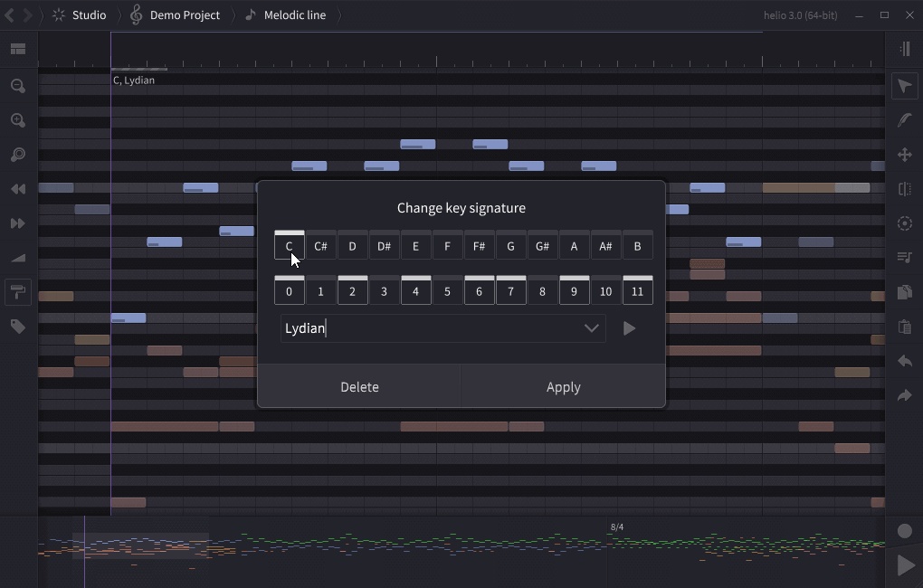Select the cursor arrow tool
This screenshot has width=923, height=588.
point(905,86)
